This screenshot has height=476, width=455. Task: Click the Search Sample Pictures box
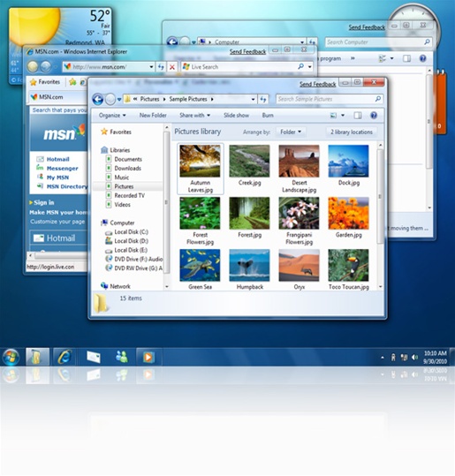point(330,99)
